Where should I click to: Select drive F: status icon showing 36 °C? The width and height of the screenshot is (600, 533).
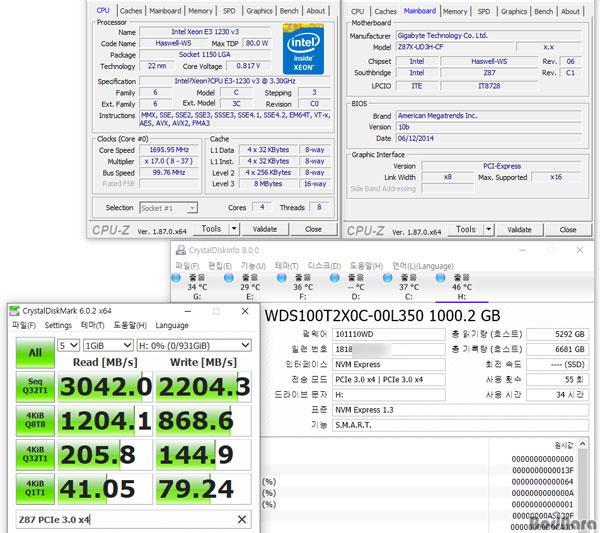coord(282,278)
